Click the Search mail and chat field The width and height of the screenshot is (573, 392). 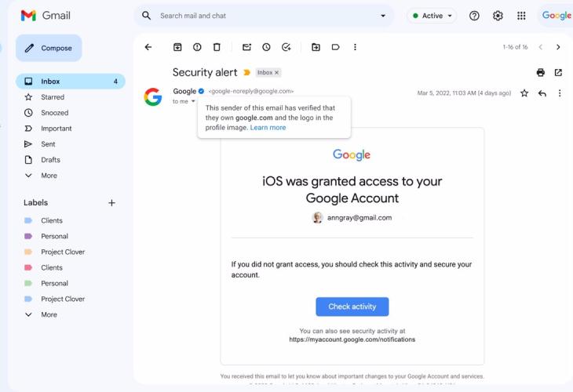coord(267,16)
